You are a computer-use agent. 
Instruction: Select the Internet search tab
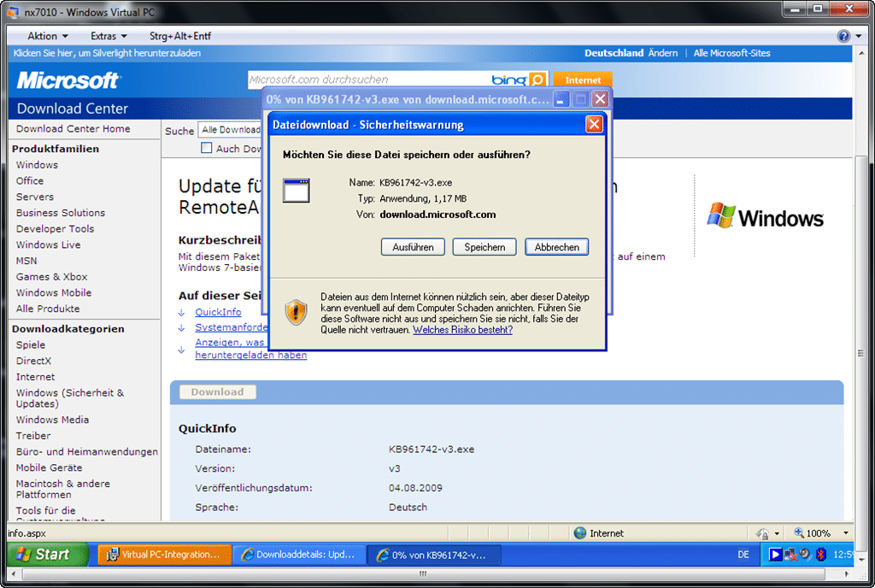583,79
